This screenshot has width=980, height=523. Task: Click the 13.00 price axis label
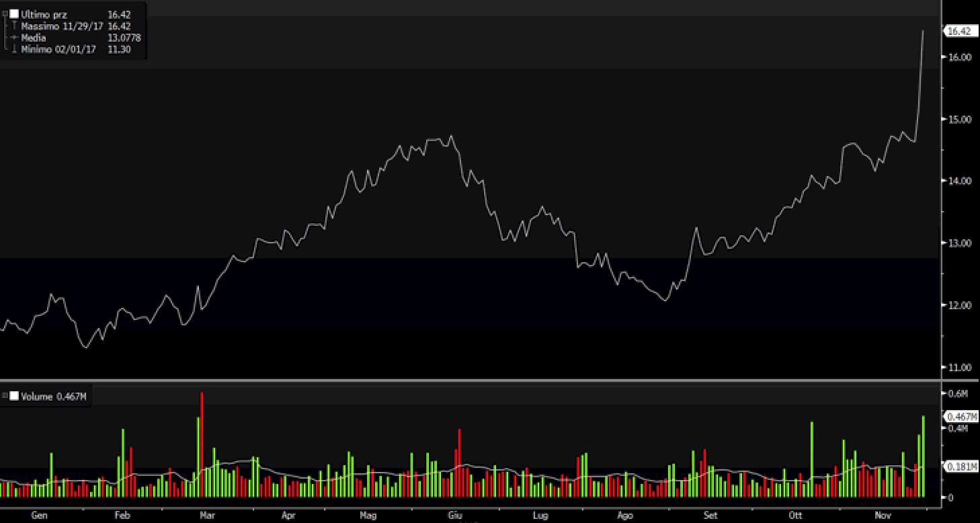pos(960,243)
